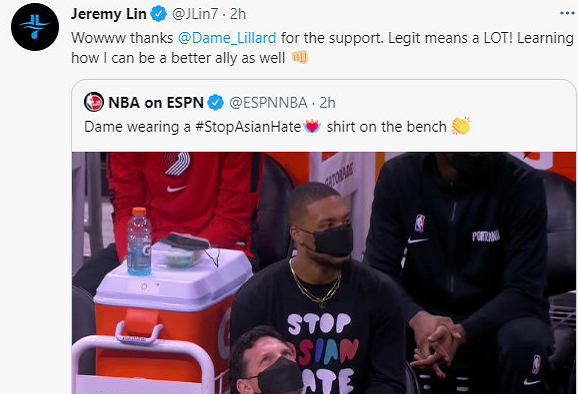Click the Jeremy Lin display name

point(109,14)
